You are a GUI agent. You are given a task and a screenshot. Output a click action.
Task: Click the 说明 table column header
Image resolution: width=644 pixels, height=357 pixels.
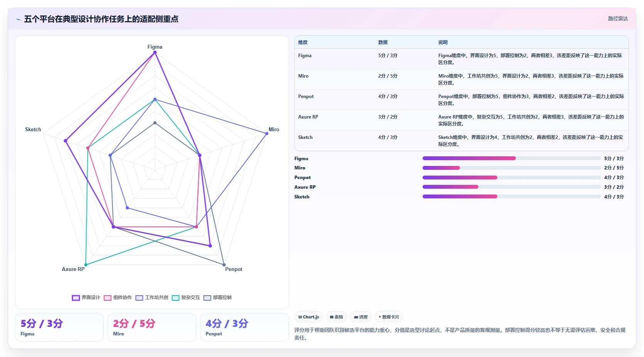[x=443, y=42]
